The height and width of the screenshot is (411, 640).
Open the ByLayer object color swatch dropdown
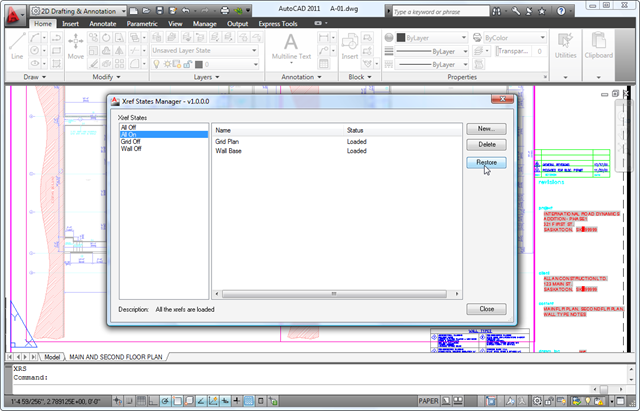click(x=420, y=37)
